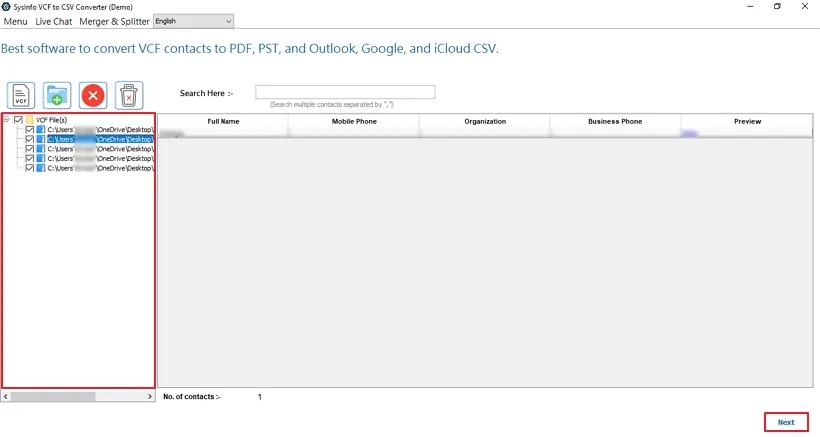
Task: Open the Menu item in menu bar
Action: pyautogui.click(x=15, y=21)
